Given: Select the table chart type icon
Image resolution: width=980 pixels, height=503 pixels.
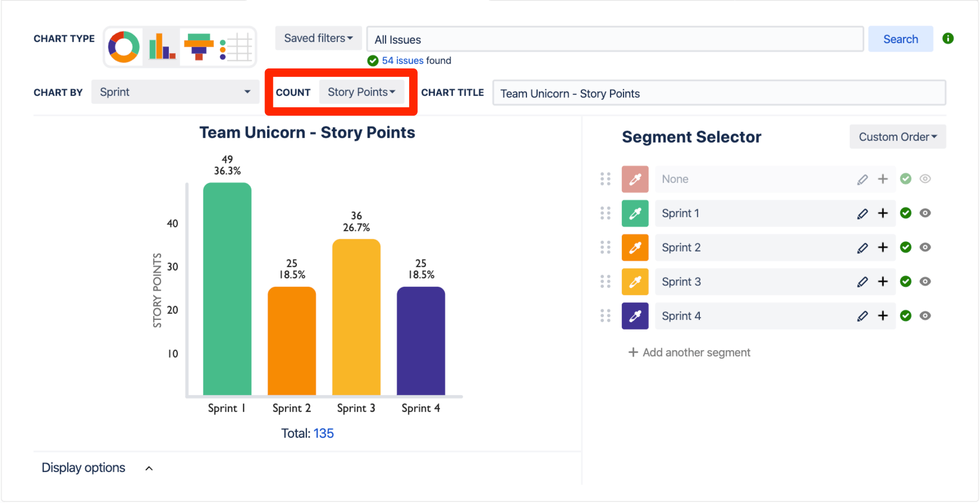Looking at the screenshot, I should (x=236, y=47).
